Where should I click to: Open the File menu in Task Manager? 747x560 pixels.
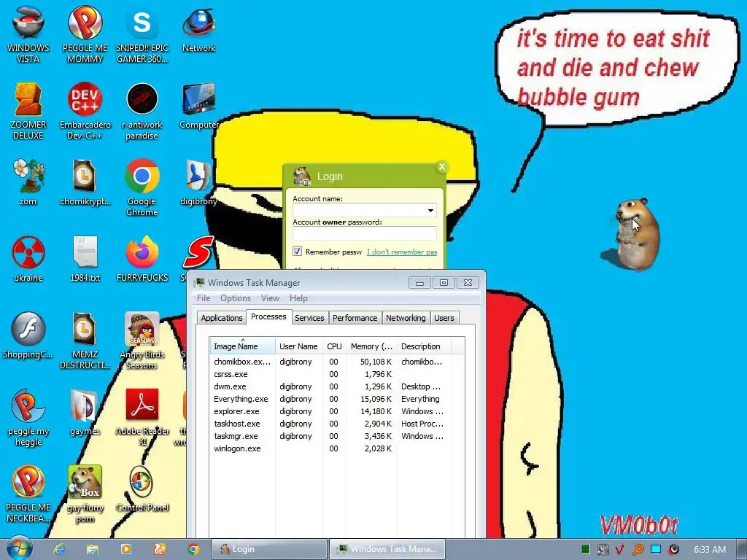point(204,298)
